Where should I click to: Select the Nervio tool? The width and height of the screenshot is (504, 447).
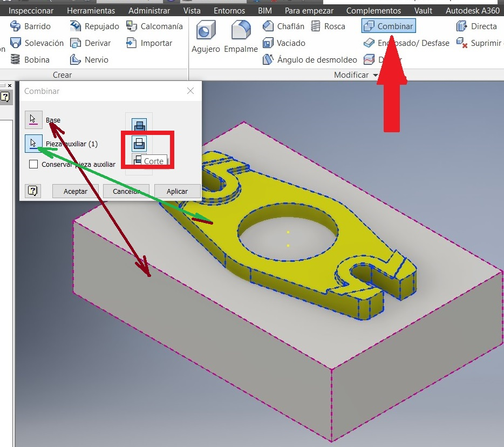point(89,59)
